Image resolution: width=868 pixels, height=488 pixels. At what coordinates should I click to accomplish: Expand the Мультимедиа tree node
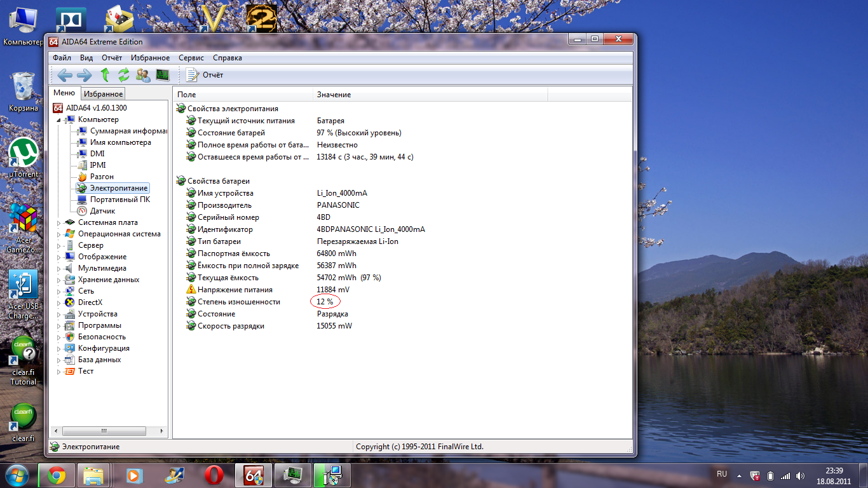pyautogui.click(x=59, y=269)
